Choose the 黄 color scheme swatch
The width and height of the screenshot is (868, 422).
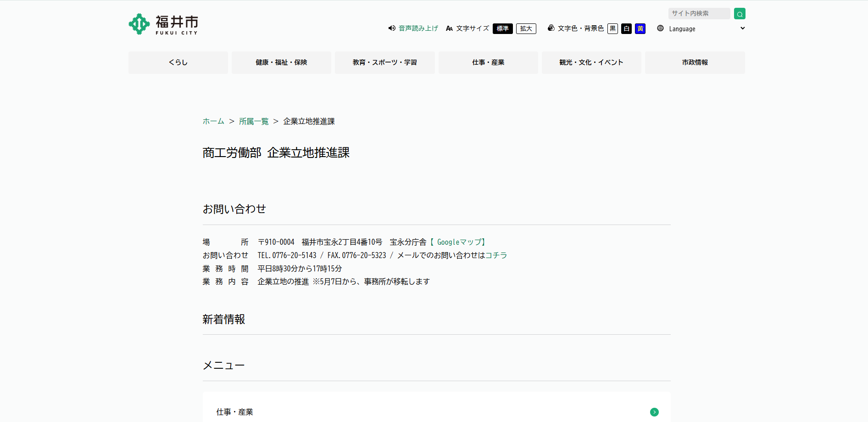[640, 28]
